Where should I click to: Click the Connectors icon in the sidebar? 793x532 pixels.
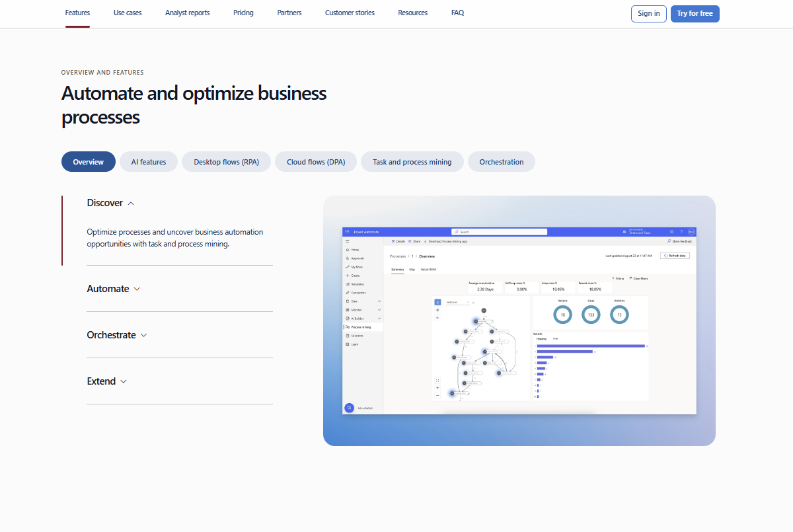pyautogui.click(x=347, y=292)
